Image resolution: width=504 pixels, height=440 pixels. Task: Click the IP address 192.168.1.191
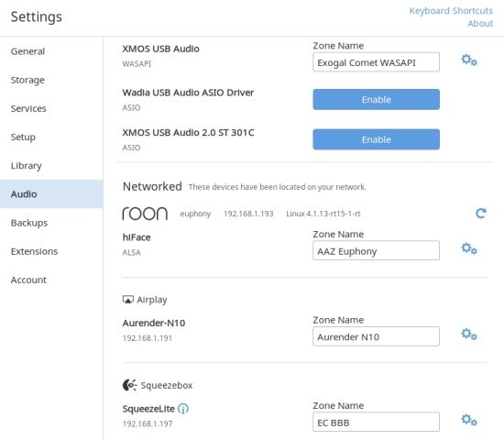click(x=148, y=338)
